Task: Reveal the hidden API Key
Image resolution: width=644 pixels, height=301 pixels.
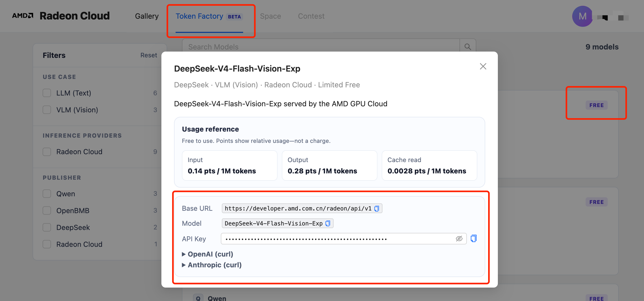Action: (459, 239)
